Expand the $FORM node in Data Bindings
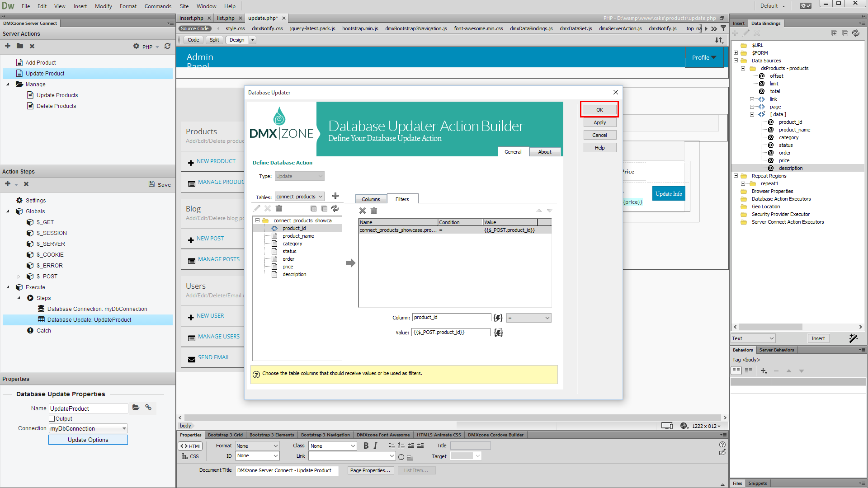The height and width of the screenshot is (488, 868). tap(736, 53)
